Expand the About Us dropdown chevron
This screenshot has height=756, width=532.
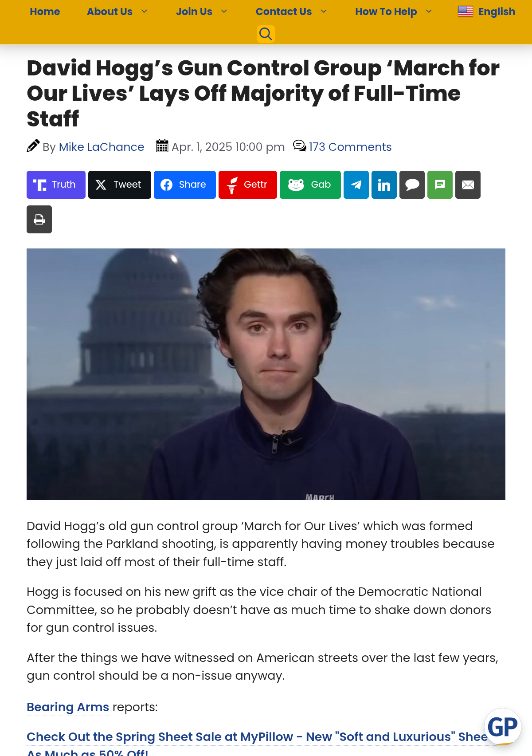click(144, 12)
